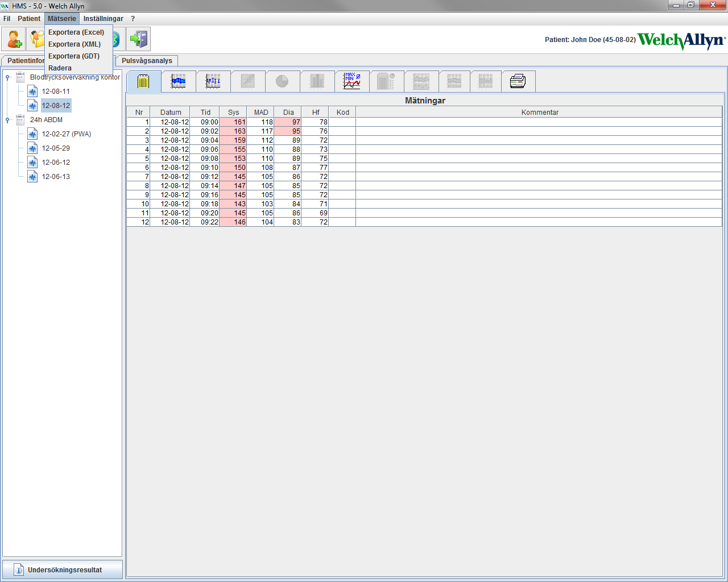Click the Dia value 97 in row 1
Viewport: 728px width, 582px height.
(288, 122)
